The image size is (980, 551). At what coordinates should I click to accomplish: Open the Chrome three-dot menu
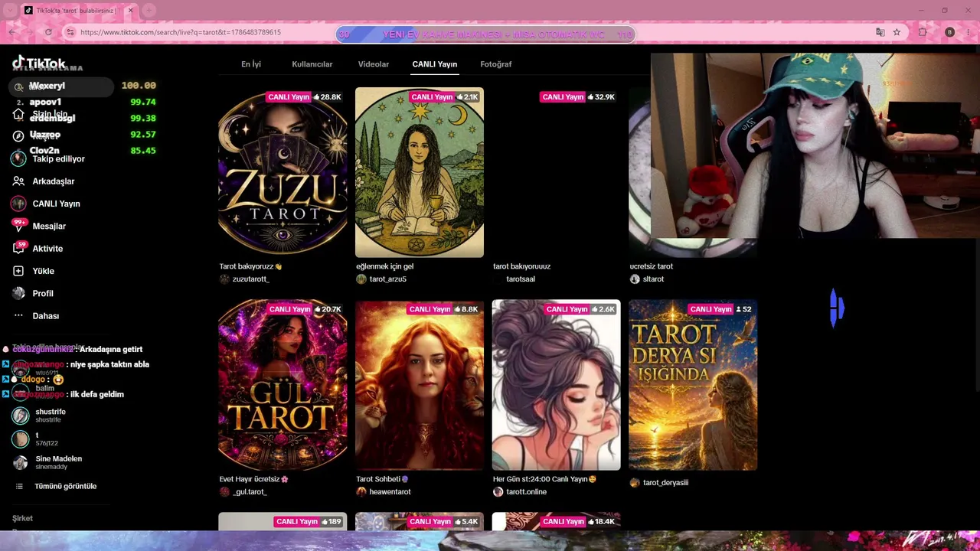(969, 32)
